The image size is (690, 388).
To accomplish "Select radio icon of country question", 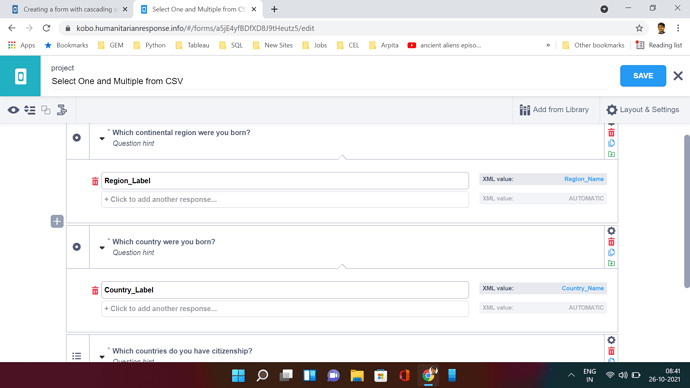I will click(x=77, y=247).
